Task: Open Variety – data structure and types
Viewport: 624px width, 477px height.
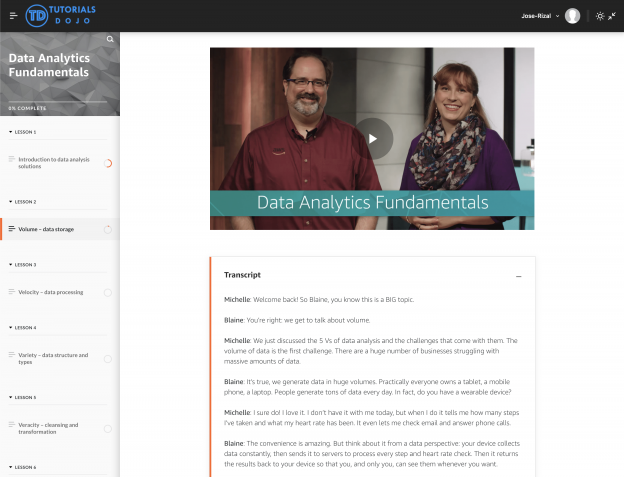Action: (x=52, y=359)
